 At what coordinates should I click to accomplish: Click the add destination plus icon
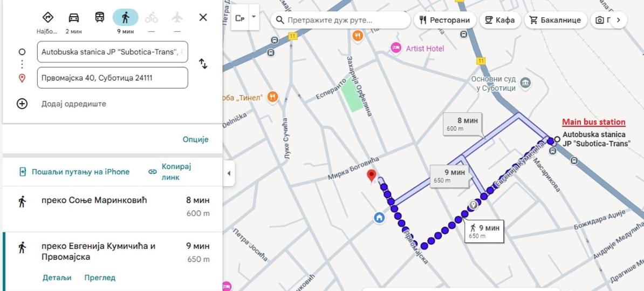22,104
